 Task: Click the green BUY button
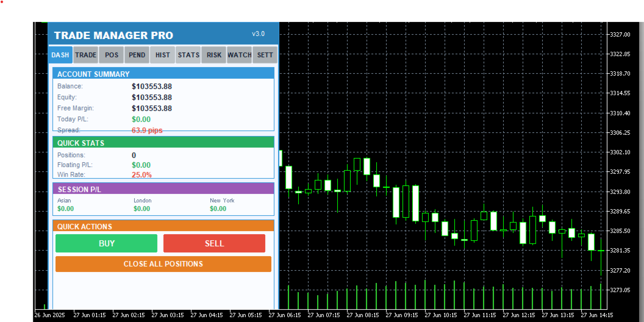click(106, 243)
